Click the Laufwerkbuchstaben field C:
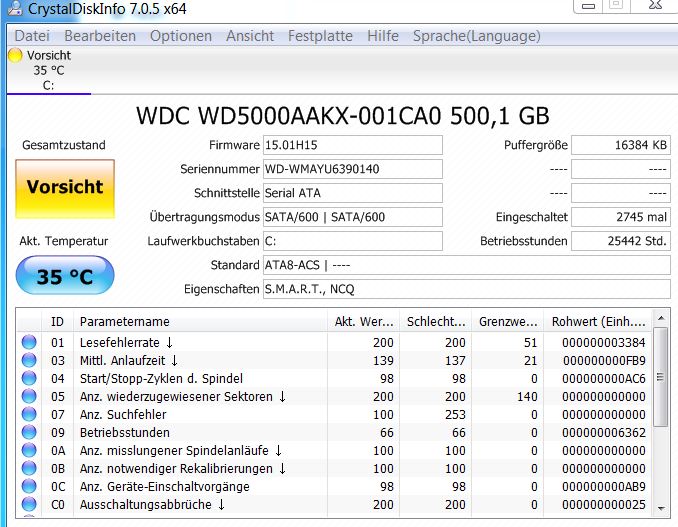Viewport: 678px width, 527px height. [353, 241]
